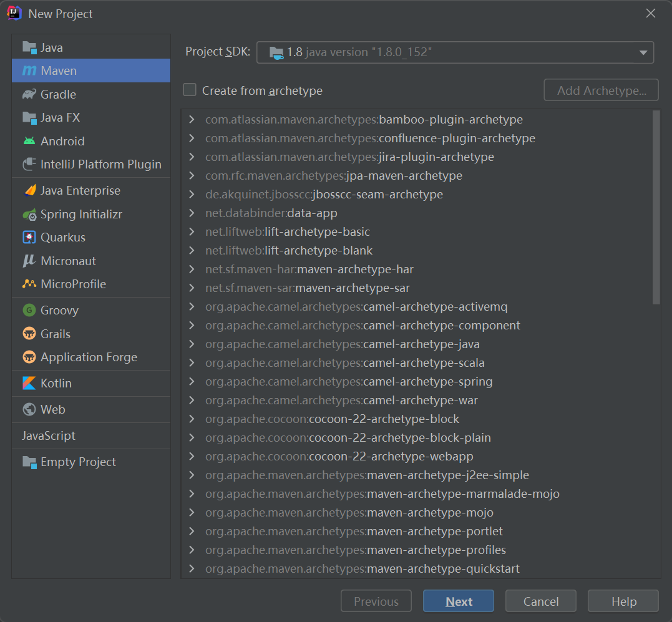The height and width of the screenshot is (622, 672).
Task: Select the Android project type label
Action: point(62,141)
